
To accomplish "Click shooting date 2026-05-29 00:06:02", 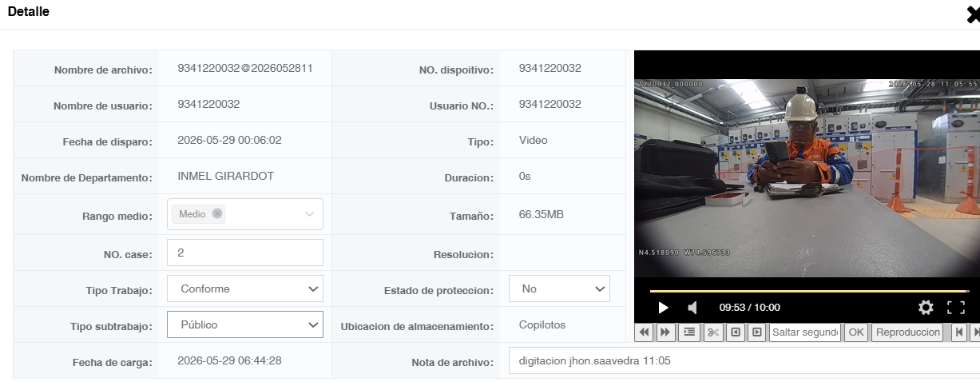I will [229, 140].
